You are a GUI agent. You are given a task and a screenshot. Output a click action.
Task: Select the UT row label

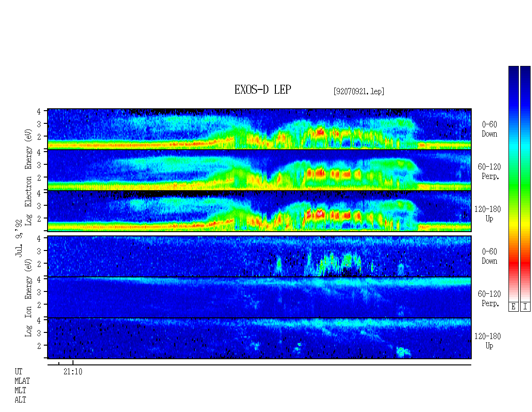click(19, 372)
